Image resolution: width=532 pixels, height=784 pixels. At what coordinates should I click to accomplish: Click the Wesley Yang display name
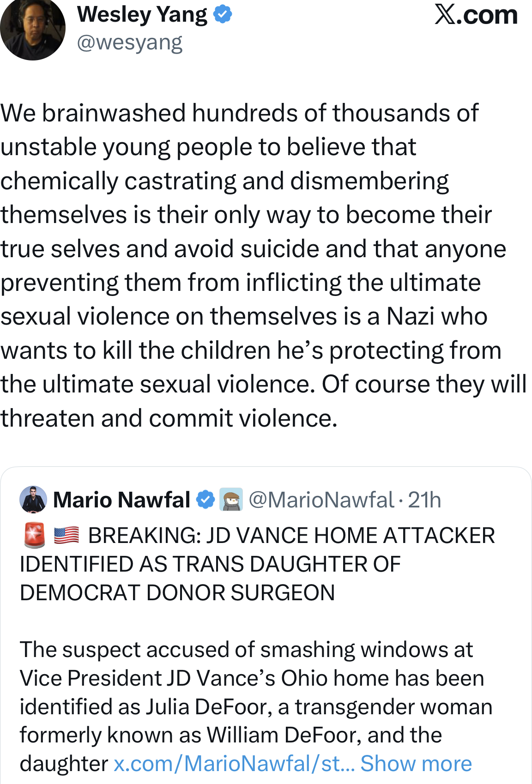[x=142, y=15]
